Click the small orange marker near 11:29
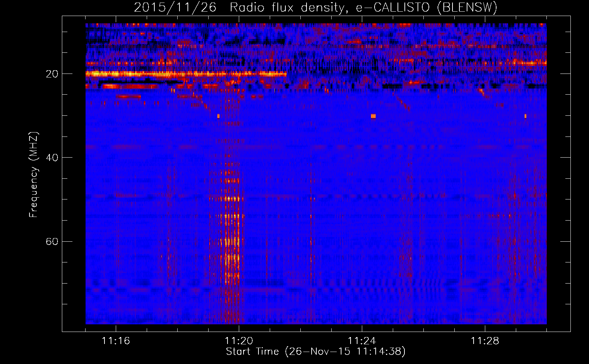Viewport: 589px width, 364px height. pos(525,116)
